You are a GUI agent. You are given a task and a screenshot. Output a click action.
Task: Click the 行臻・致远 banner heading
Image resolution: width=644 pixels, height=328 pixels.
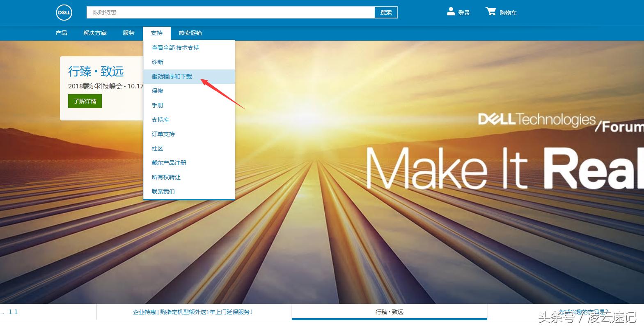pos(96,72)
